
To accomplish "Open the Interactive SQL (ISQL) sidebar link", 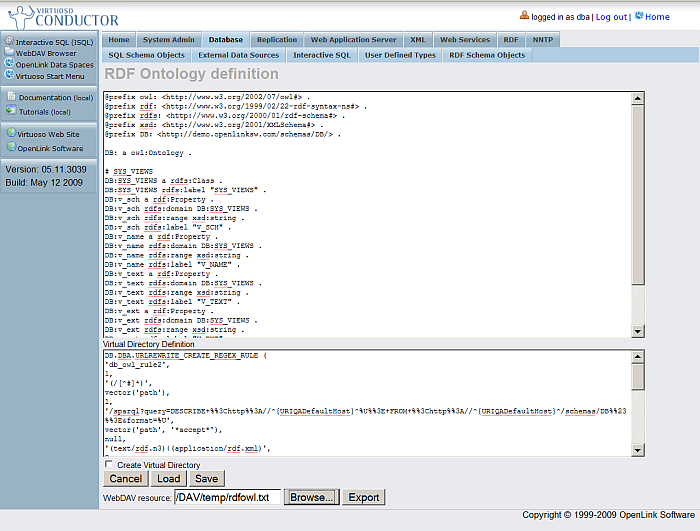I will (x=54, y=42).
